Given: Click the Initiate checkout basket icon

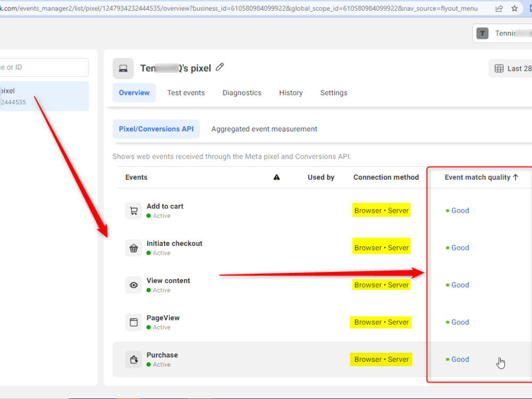Looking at the screenshot, I should [134, 248].
